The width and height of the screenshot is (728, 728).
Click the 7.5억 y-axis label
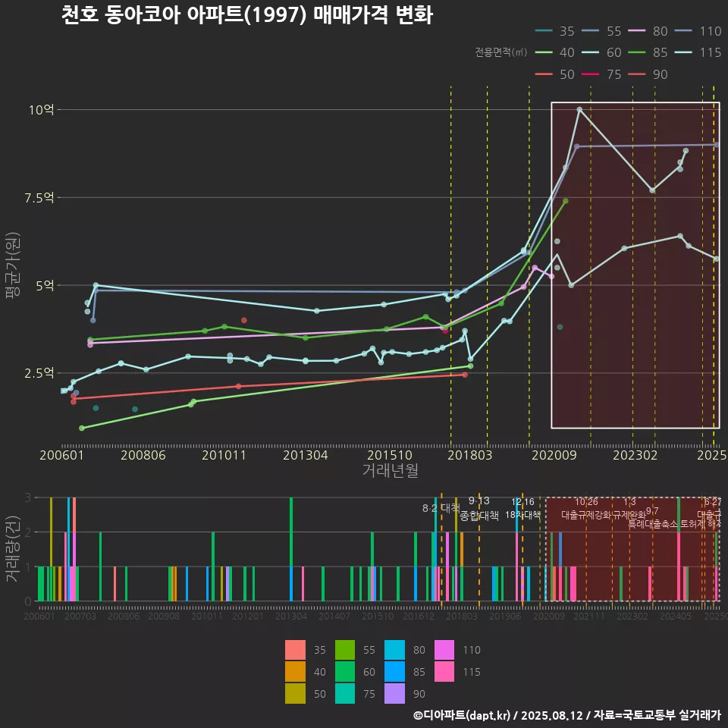point(39,198)
